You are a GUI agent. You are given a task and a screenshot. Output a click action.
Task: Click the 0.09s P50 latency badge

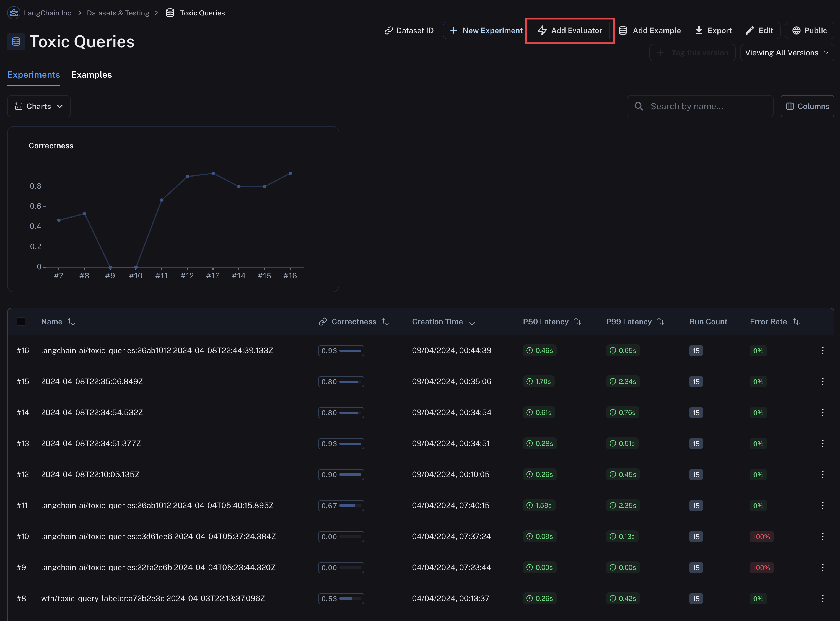point(540,536)
